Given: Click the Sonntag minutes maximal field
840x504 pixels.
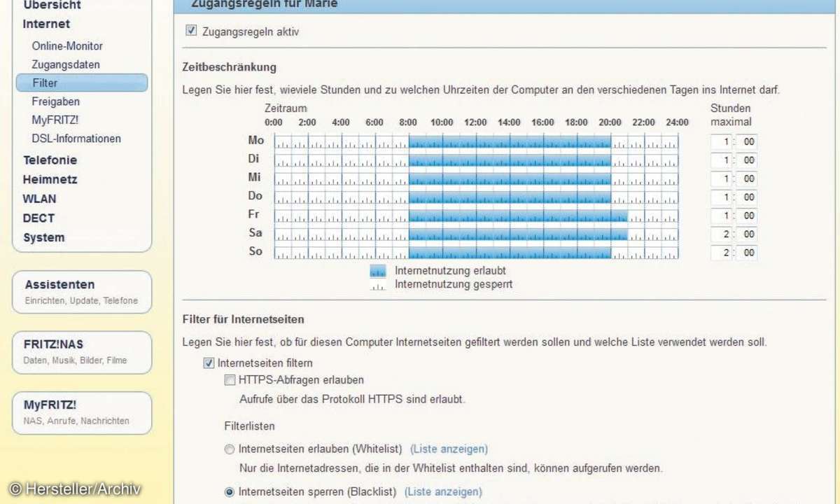Looking at the screenshot, I should 746,253.
